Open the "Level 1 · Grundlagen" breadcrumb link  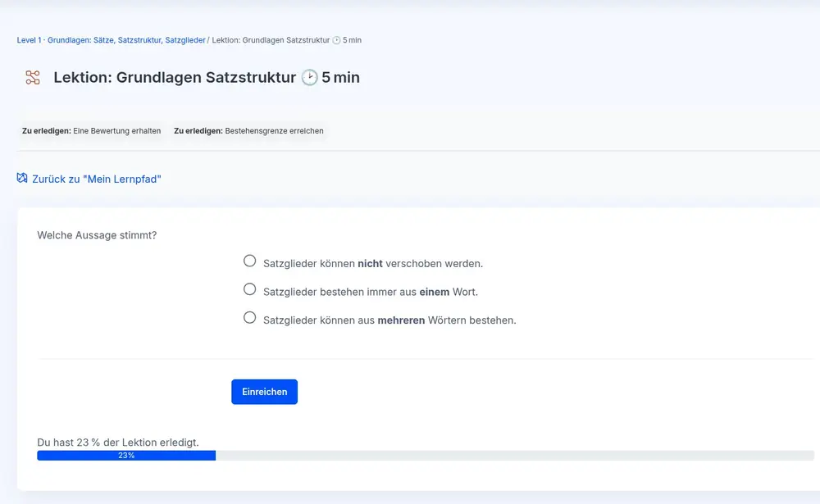click(x=111, y=40)
